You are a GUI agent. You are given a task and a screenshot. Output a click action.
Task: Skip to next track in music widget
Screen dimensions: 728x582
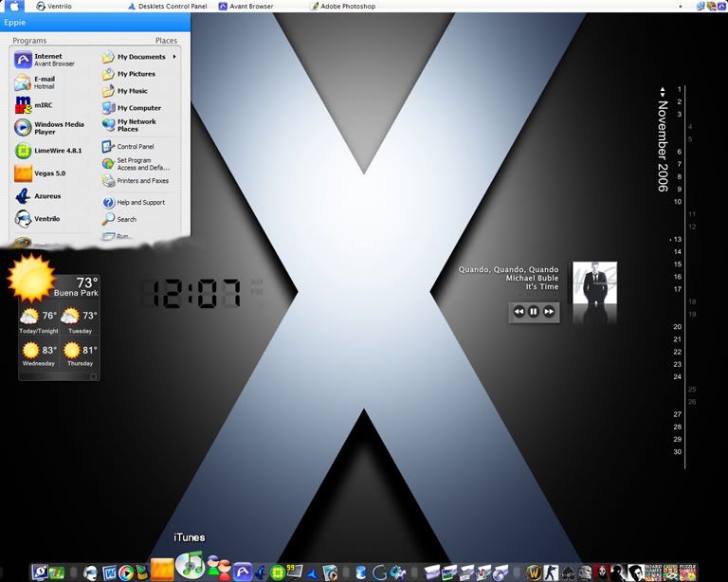point(549,312)
